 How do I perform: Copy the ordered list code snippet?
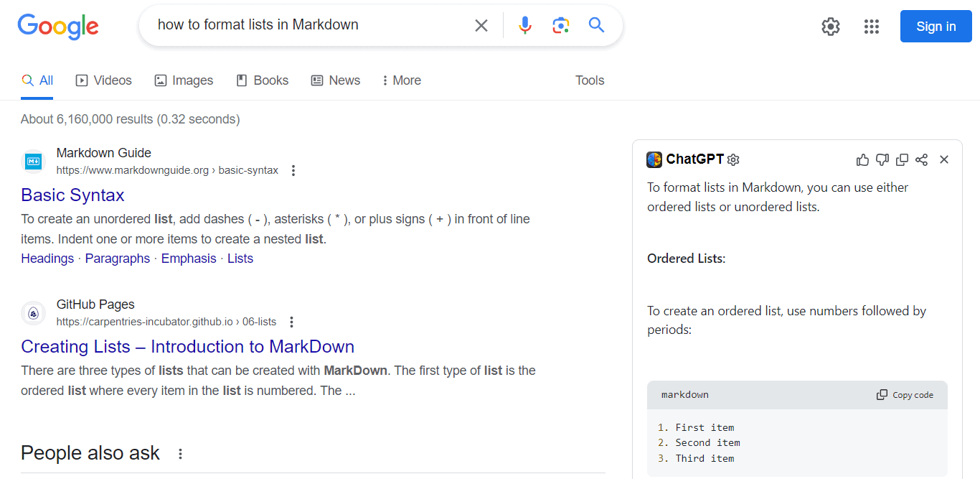[905, 394]
